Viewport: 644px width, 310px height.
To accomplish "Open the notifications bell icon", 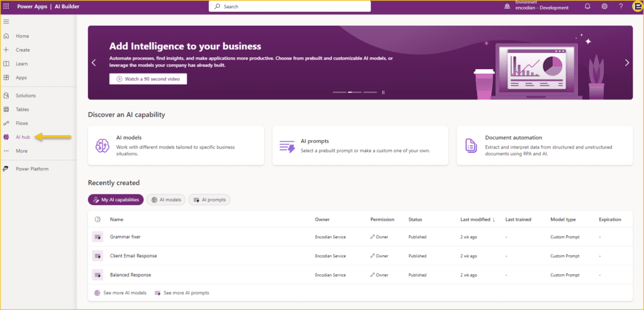I will click(587, 6).
